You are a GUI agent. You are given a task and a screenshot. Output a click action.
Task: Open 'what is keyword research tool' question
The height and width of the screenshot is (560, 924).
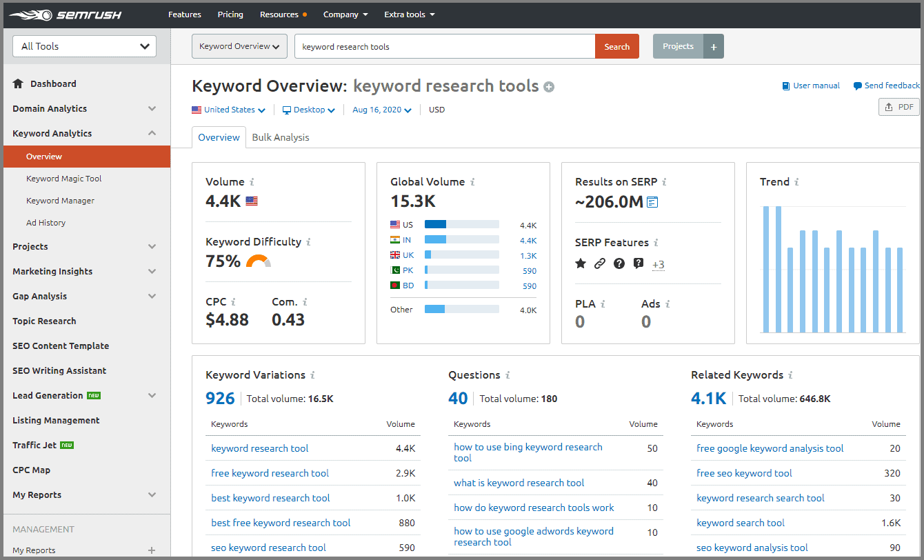[519, 483]
